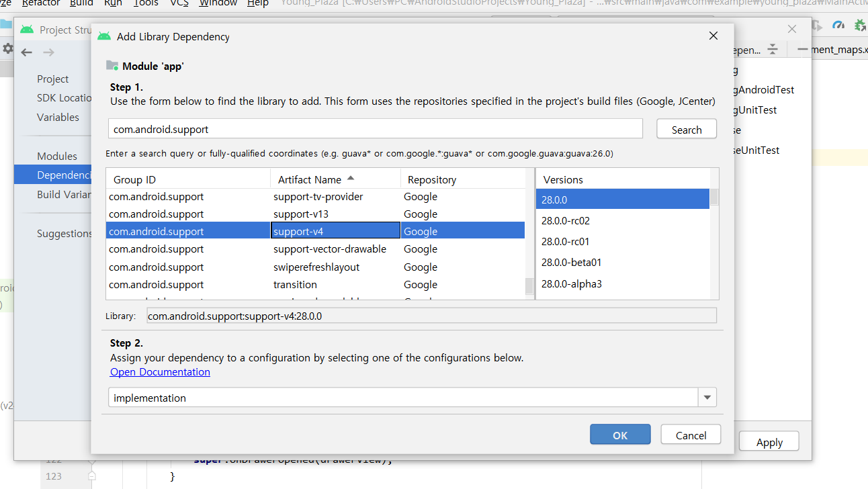
Task: Open the Window menu
Action: [x=218, y=3]
